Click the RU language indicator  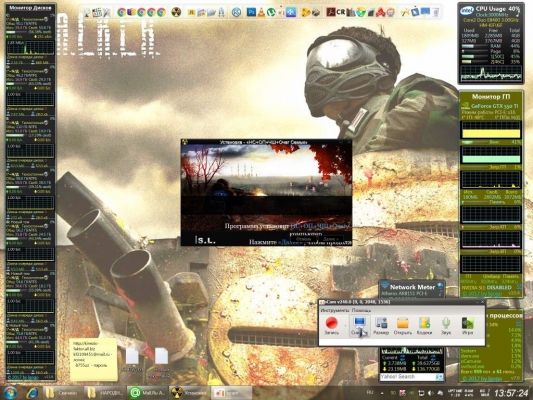click(370, 393)
